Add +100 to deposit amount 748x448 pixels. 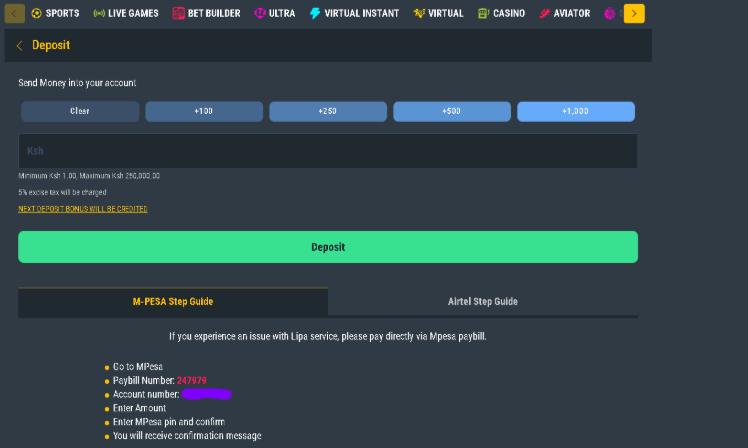[204, 111]
